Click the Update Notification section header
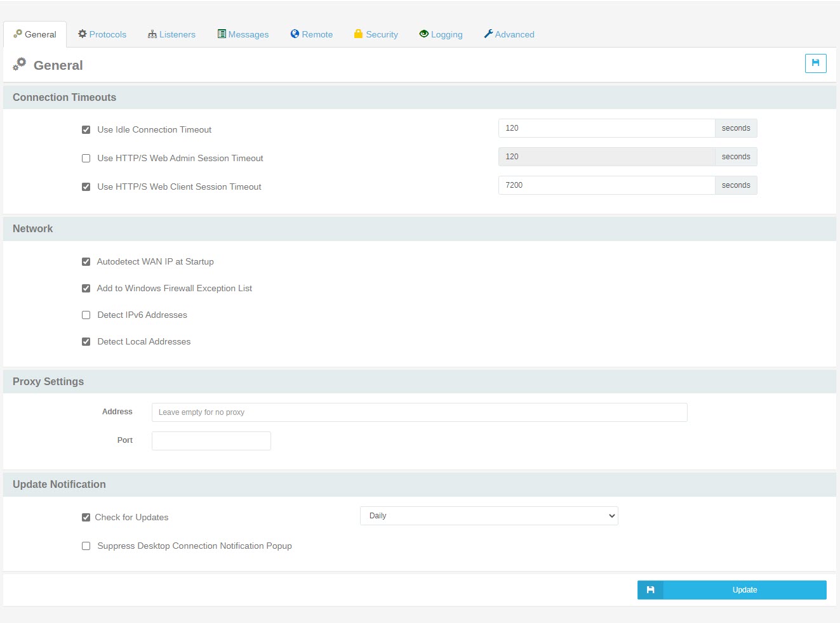This screenshot has width=840, height=623. pyautogui.click(x=420, y=484)
